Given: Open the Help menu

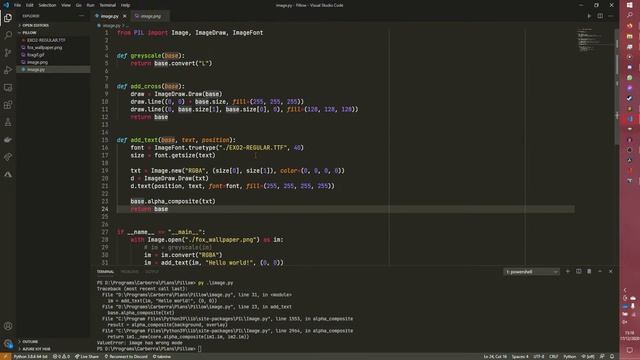Looking at the screenshot, I should (125, 5).
